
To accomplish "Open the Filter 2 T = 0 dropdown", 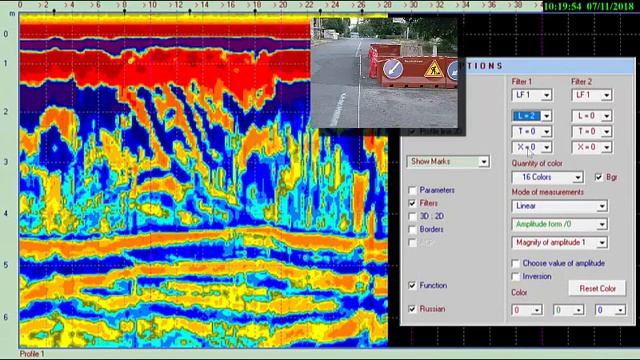I will point(592,131).
